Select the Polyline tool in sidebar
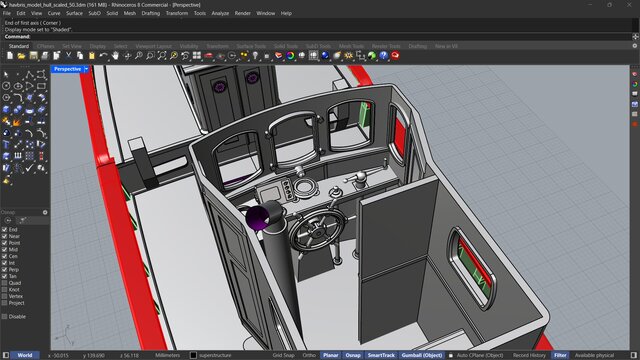640x360 pixels. click(29, 75)
